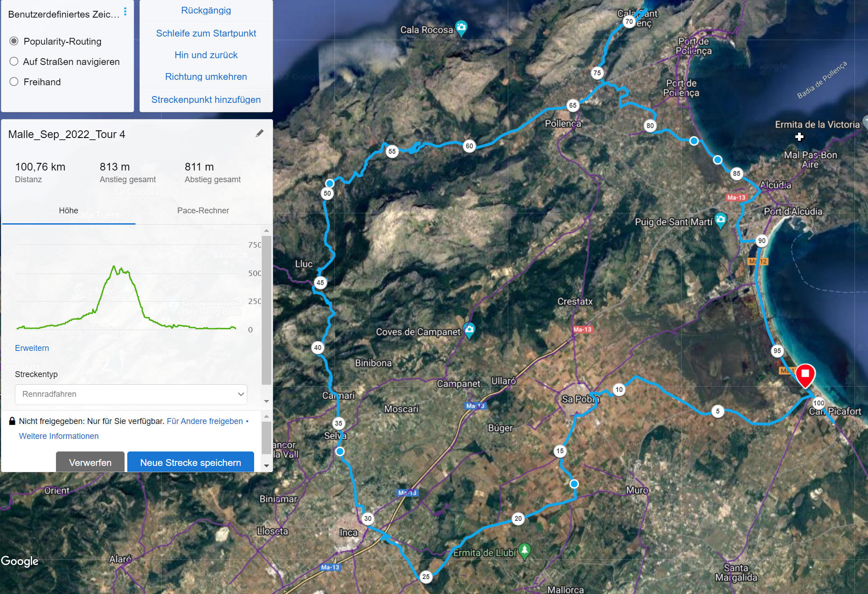Image resolution: width=868 pixels, height=594 pixels.
Task: Click Für Andere freigeben link
Action: (x=204, y=421)
